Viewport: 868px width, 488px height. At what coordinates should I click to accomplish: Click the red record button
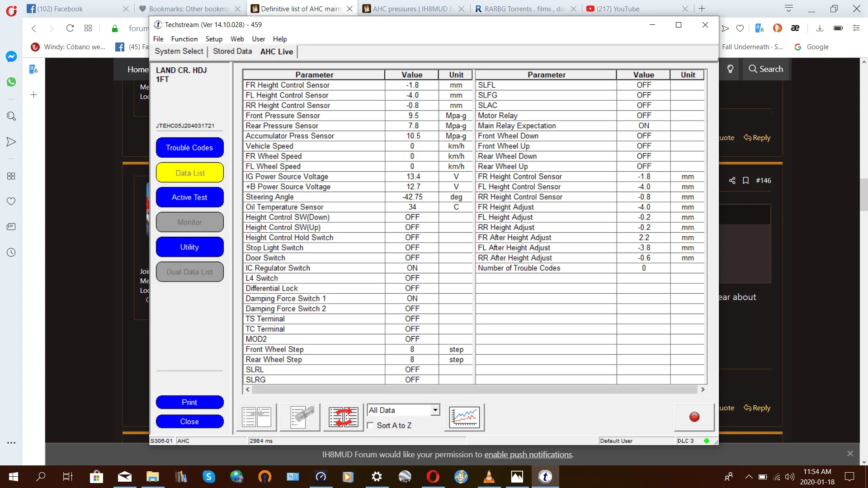(x=694, y=417)
